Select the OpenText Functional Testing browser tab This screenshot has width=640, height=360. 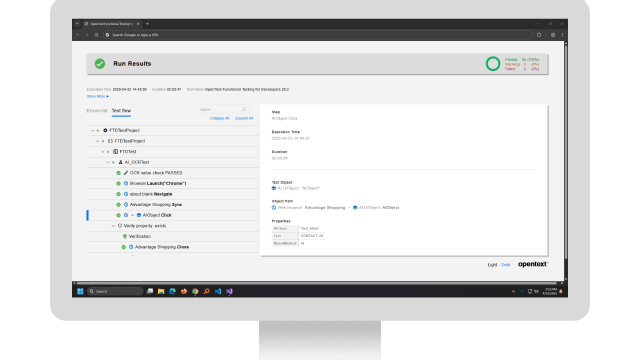[x=111, y=24]
